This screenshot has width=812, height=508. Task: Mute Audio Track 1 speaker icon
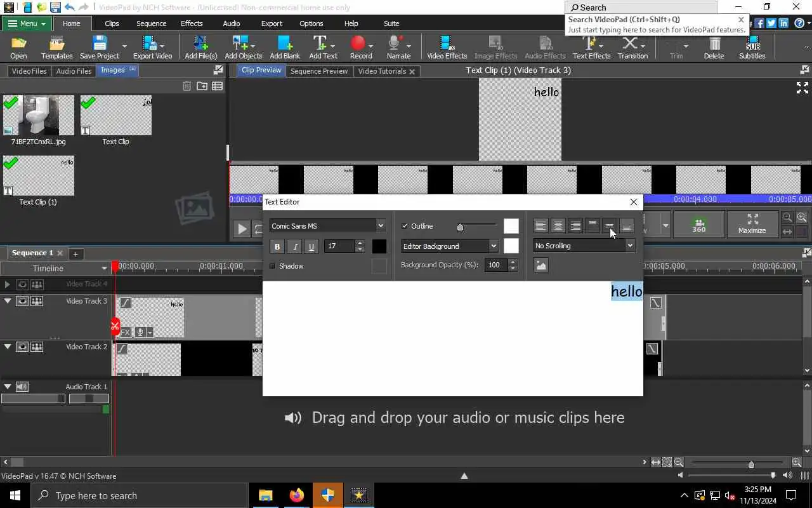[x=22, y=387]
